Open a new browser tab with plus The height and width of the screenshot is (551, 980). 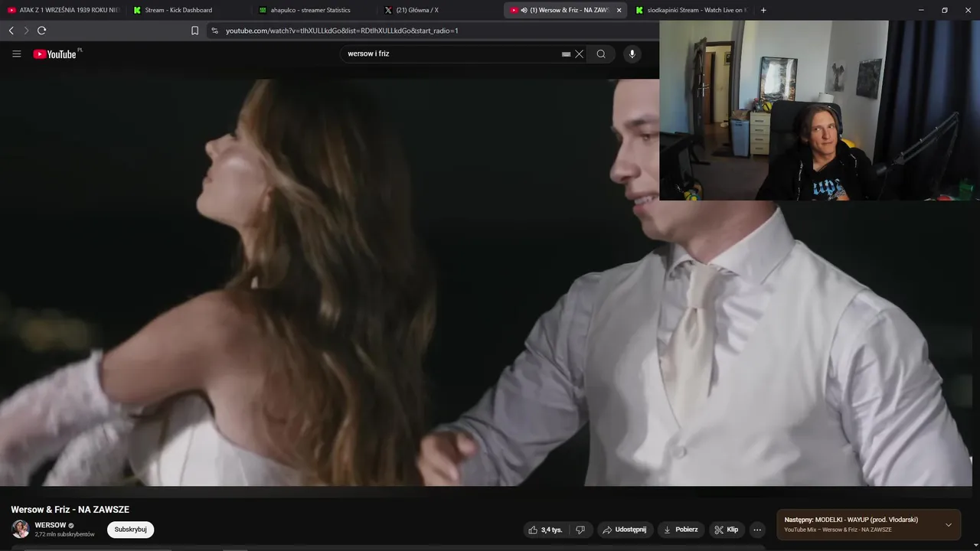point(763,10)
